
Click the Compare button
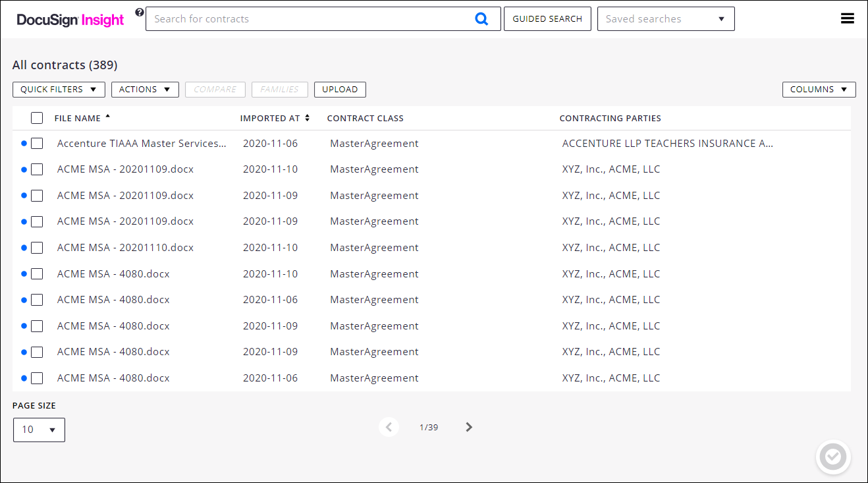(x=215, y=90)
